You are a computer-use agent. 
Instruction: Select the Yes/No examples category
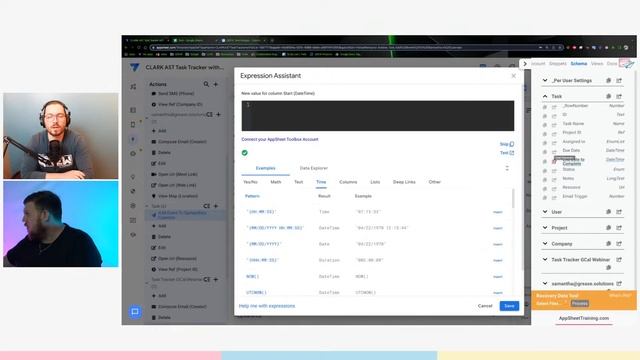(250, 182)
